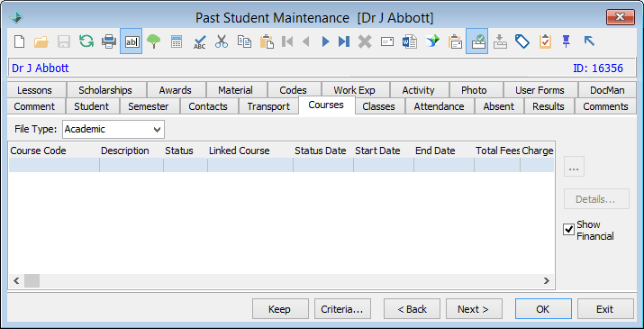Switch to the Codes tab
The image size is (644, 329).
294,90
